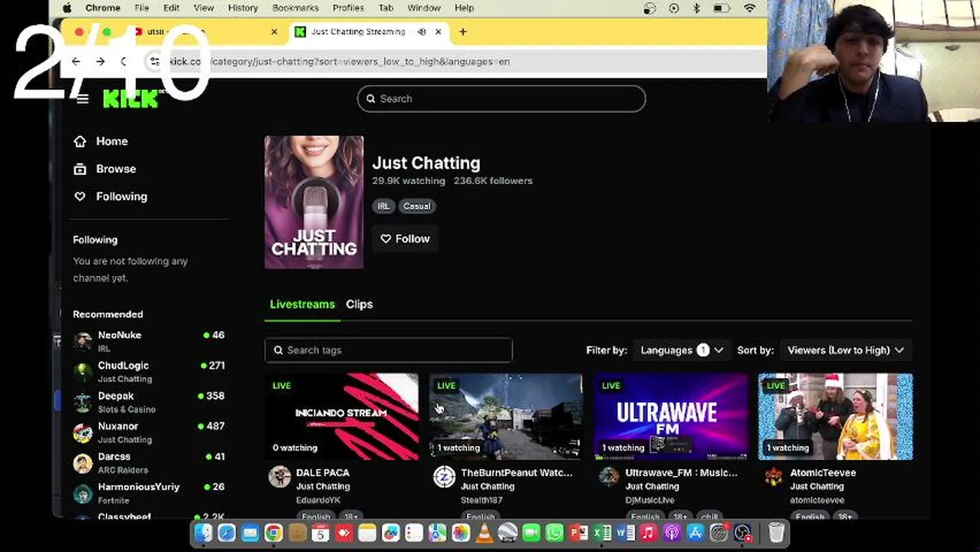Open Chrome Bookmarks menu

(x=295, y=8)
